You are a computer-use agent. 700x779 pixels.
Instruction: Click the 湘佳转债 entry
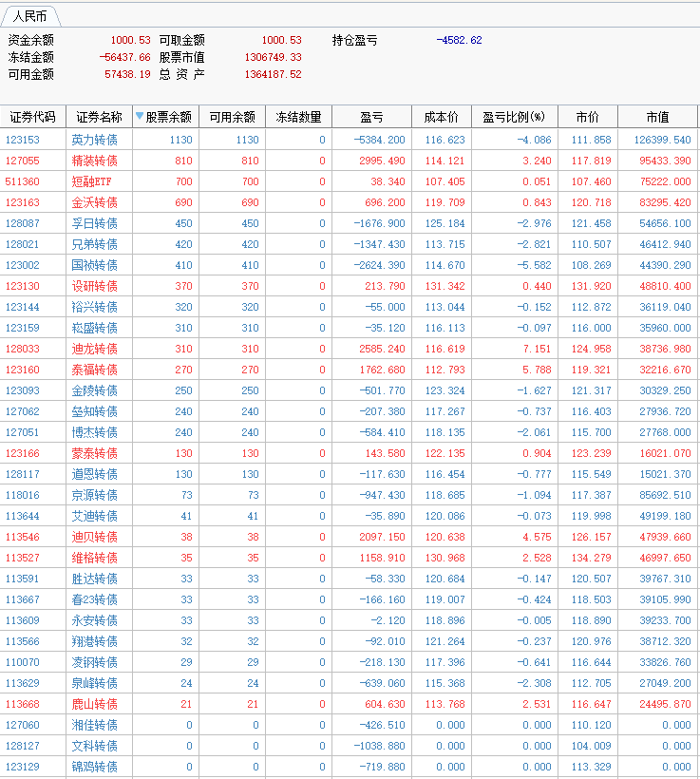pyautogui.click(x=94, y=724)
